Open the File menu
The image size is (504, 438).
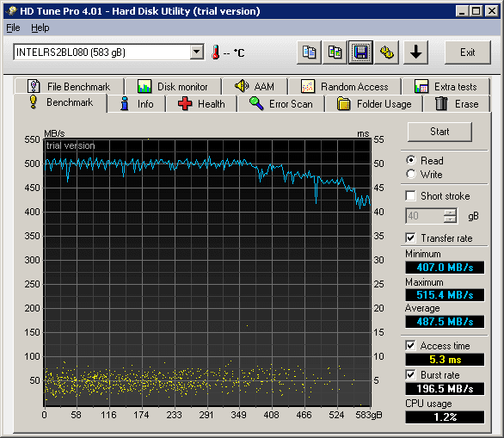point(13,28)
